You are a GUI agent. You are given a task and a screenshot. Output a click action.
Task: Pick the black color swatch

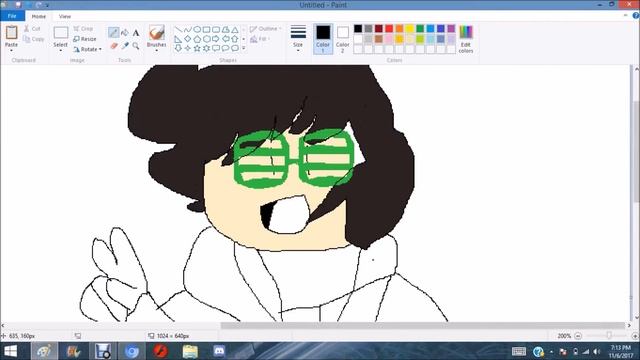(358, 29)
